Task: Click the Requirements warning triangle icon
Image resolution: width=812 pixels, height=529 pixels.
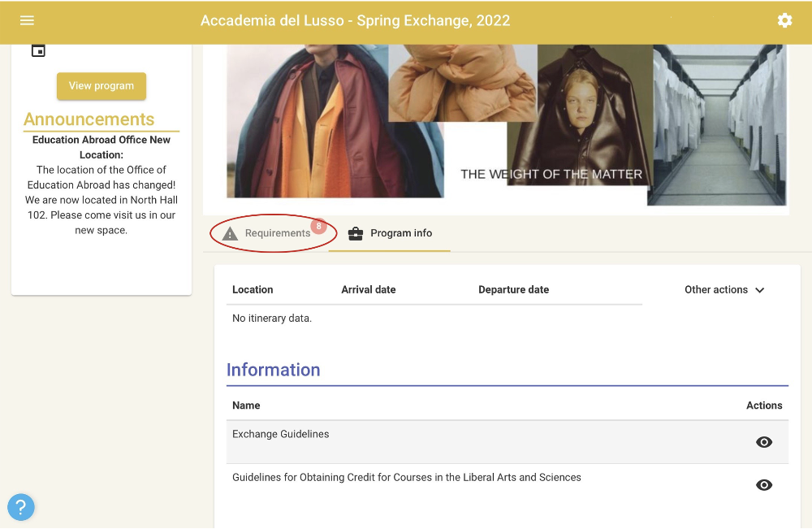Action: (230, 234)
